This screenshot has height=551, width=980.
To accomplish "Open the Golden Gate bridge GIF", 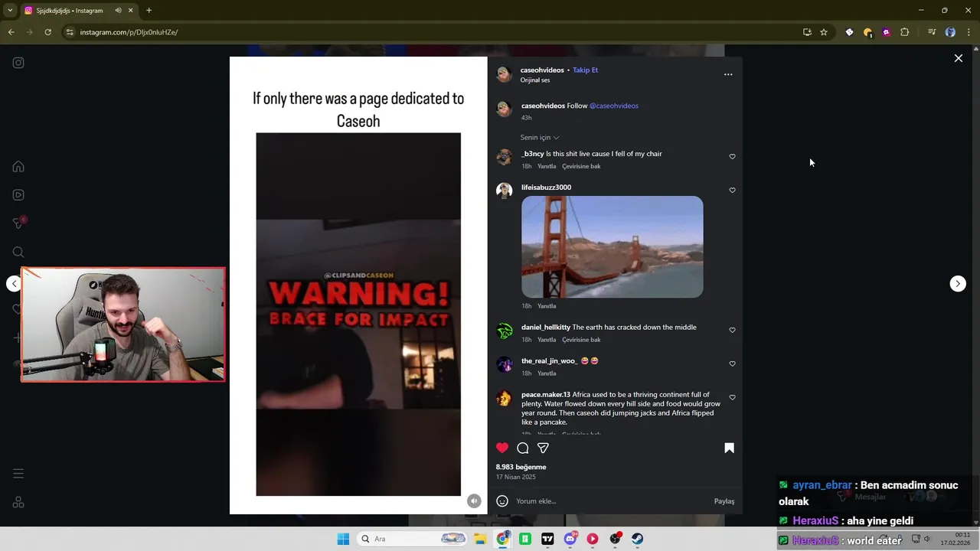I will (612, 246).
